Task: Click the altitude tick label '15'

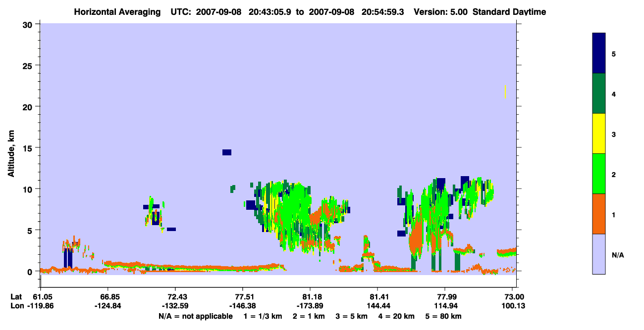Action: pos(29,148)
